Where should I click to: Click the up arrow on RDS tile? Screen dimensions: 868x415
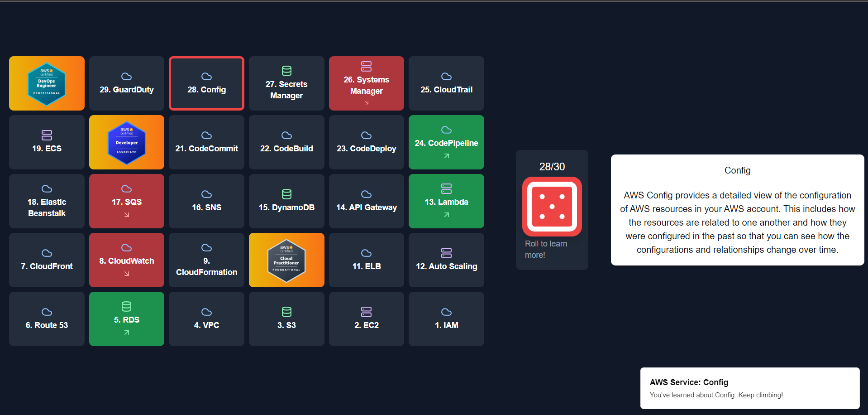click(x=127, y=333)
